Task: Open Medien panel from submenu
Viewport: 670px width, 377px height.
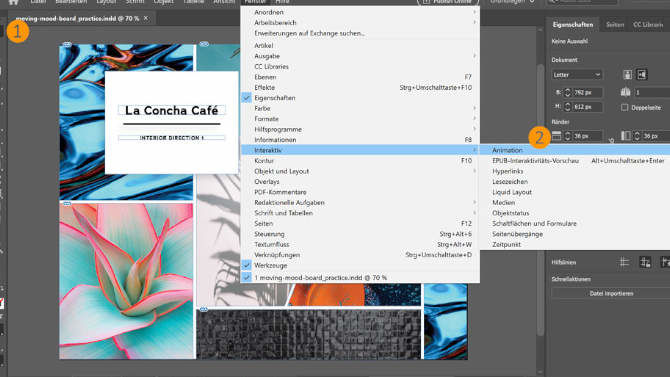Action: pos(575,203)
